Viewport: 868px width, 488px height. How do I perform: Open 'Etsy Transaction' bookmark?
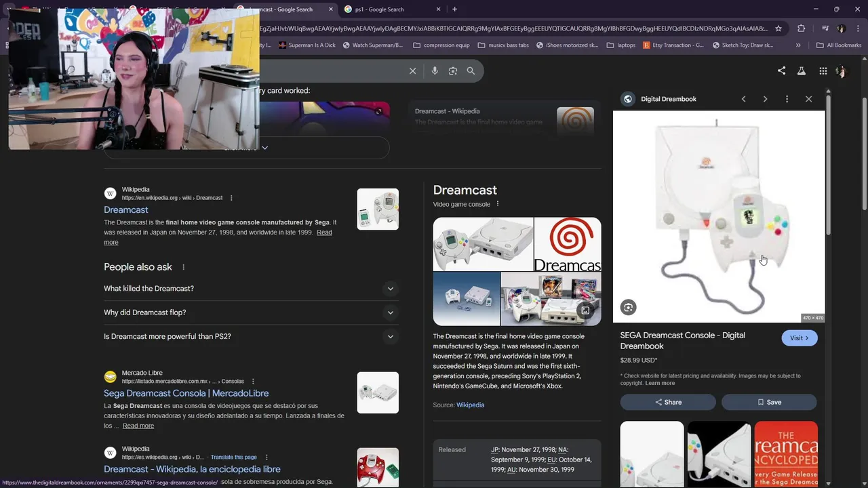673,45
